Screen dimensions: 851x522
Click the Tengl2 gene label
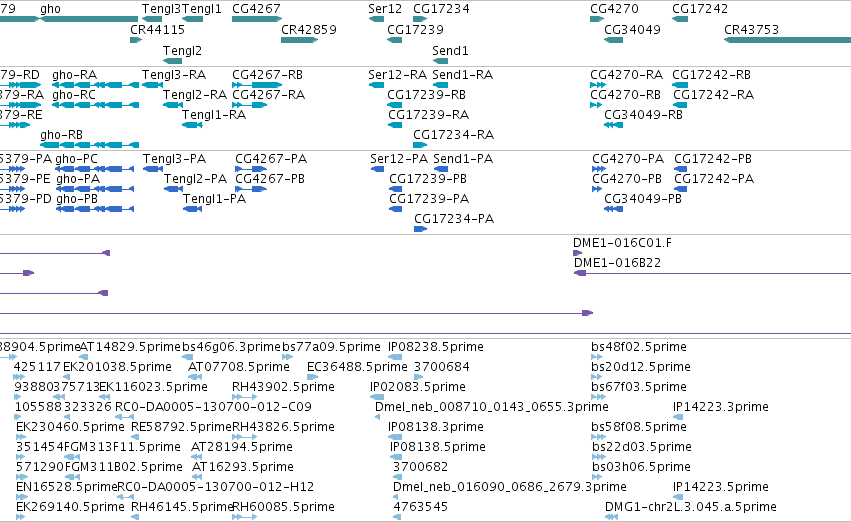point(182,51)
